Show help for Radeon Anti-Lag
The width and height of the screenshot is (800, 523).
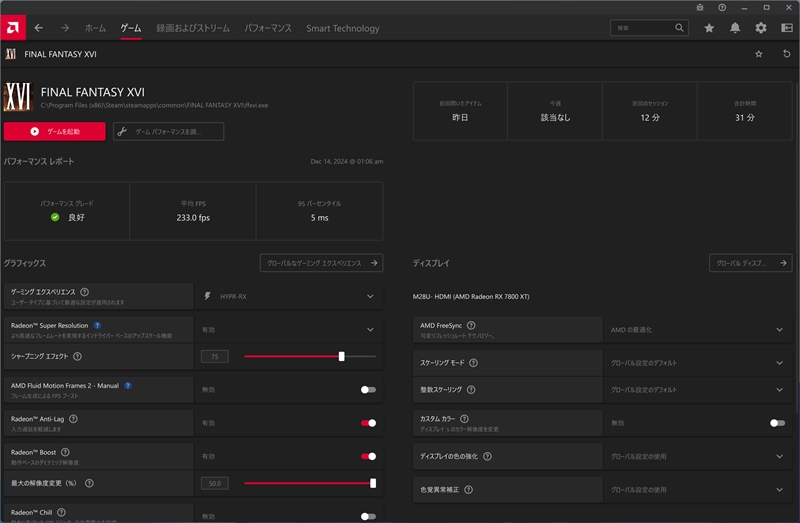(x=73, y=419)
